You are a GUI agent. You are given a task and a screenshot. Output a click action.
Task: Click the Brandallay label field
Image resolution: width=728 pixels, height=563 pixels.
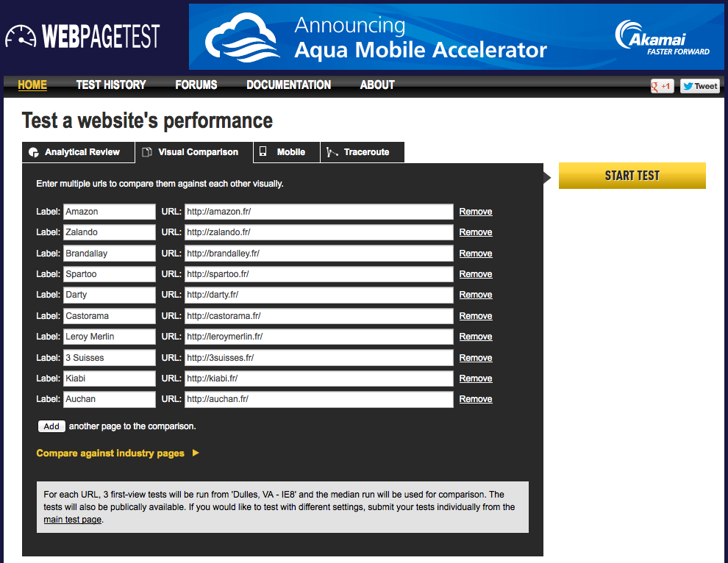click(110, 254)
